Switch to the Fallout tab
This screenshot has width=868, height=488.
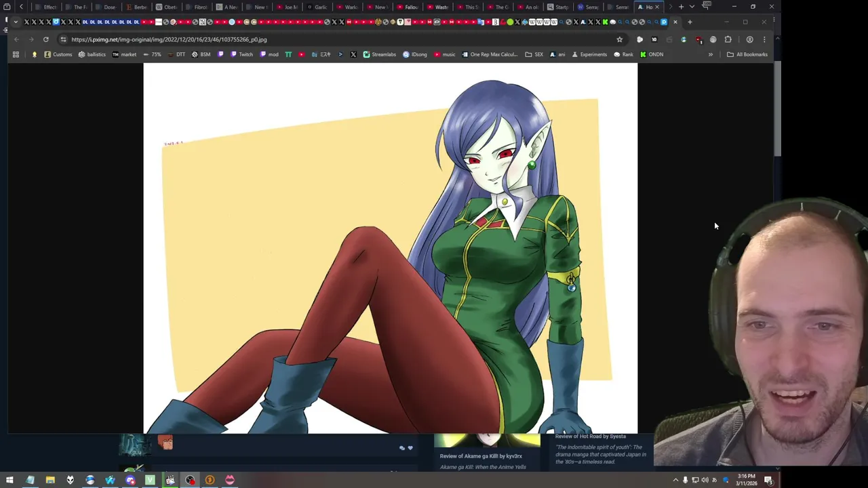click(x=408, y=7)
